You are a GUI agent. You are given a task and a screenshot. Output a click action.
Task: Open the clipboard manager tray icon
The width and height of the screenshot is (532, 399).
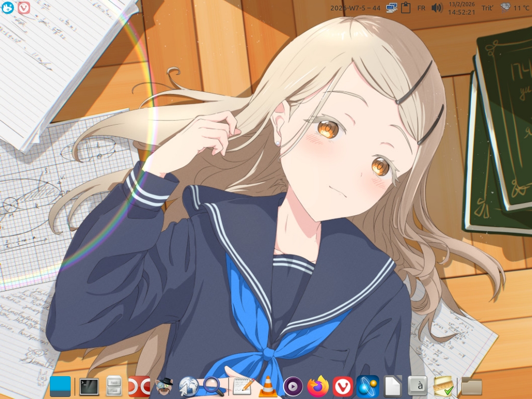(x=406, y=7)
